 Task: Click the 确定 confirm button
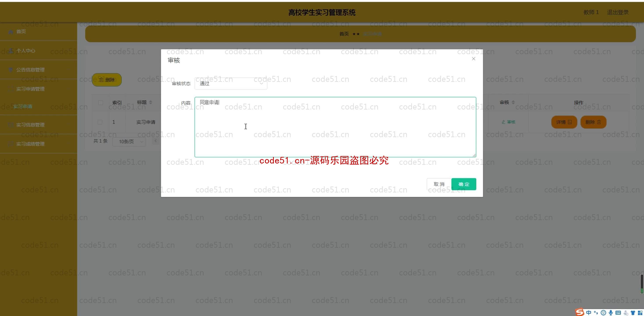pos(463,184)
